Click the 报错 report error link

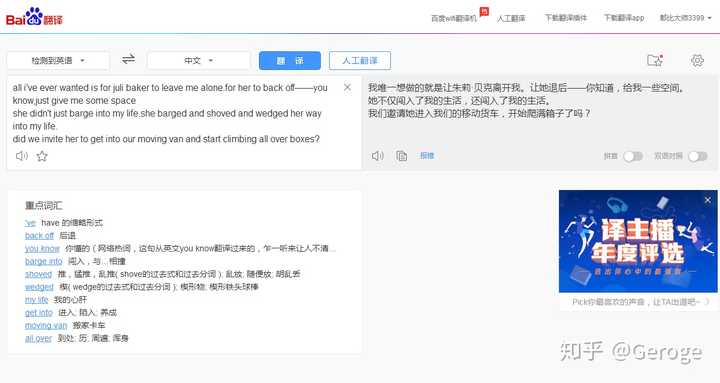point(427,156)
